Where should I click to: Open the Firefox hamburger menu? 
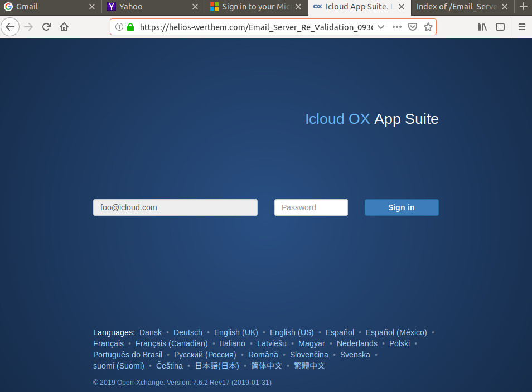point(522,27)
